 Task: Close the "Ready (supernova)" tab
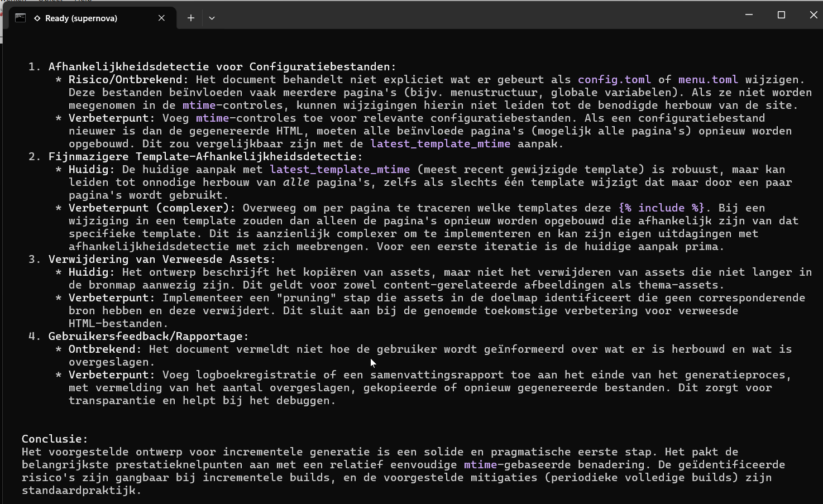tap(161, 18)
